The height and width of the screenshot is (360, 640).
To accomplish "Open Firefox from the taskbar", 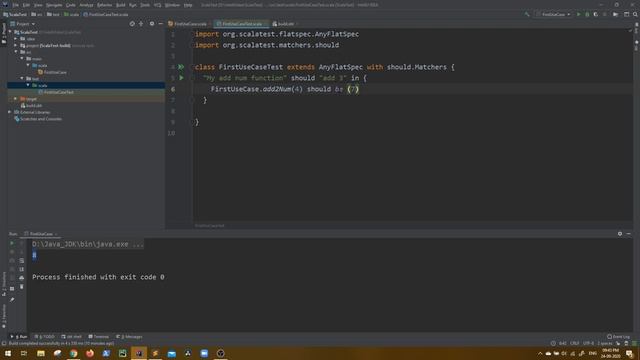I will [90, 353].
